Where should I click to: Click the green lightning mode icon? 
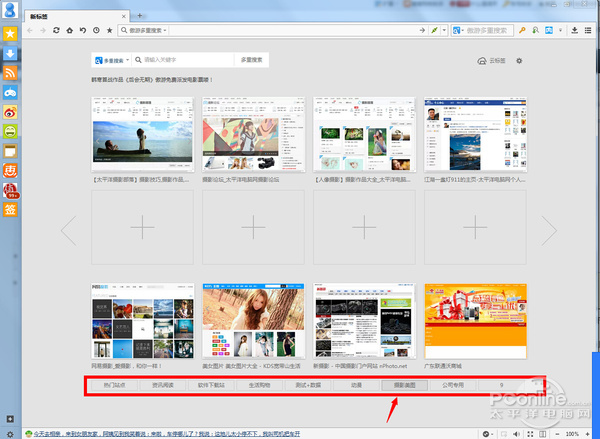click(434, 30)
